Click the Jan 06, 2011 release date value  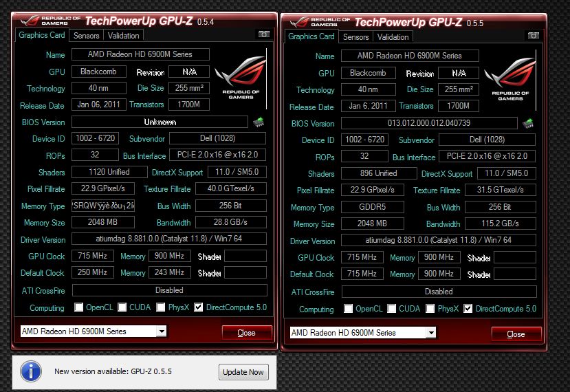point(99,105)
